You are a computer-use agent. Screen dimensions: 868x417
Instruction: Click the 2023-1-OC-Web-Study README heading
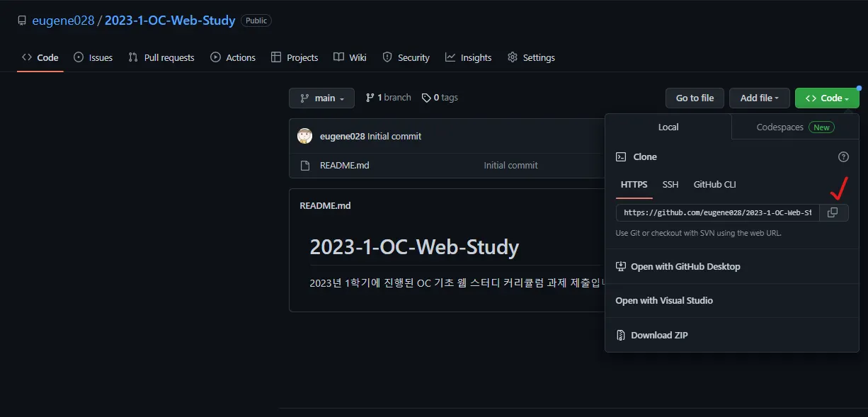click(x=414, y=247)
